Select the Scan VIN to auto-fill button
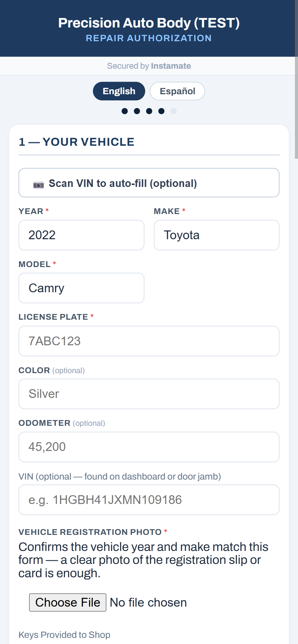The height and width of the screenshot is (644, 298). coord(149,183)
